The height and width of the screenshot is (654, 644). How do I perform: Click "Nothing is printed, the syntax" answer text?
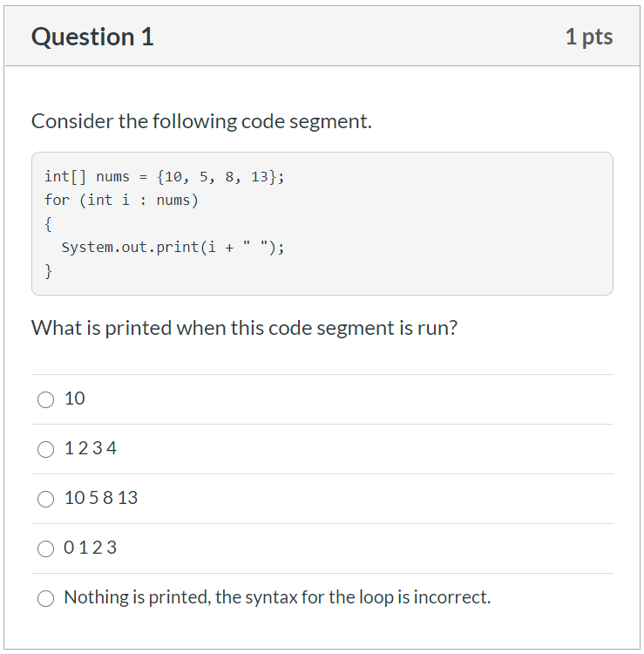coord(277,596)
